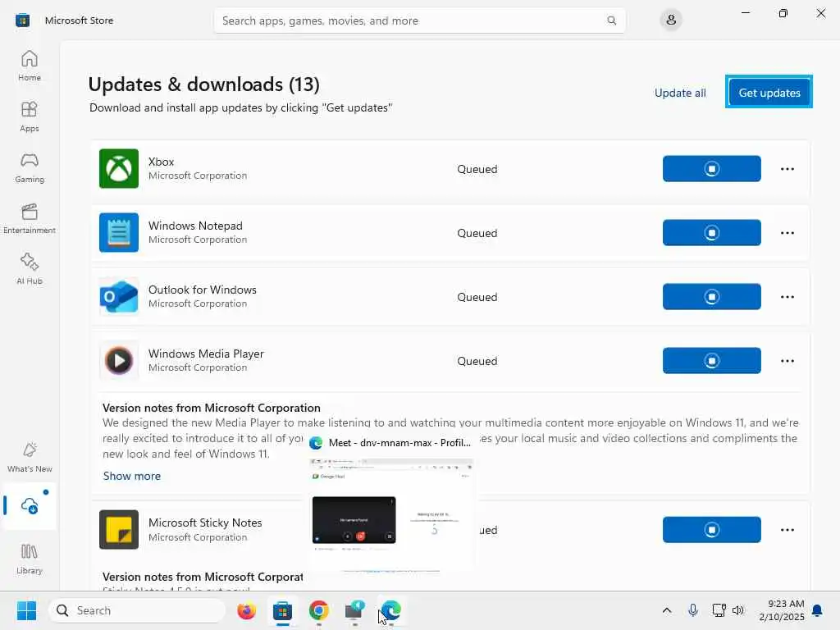Open the Outlook for Windows title
Image resolution: width=840 pixels, height=630 pixels.
(x=203, y=290)
